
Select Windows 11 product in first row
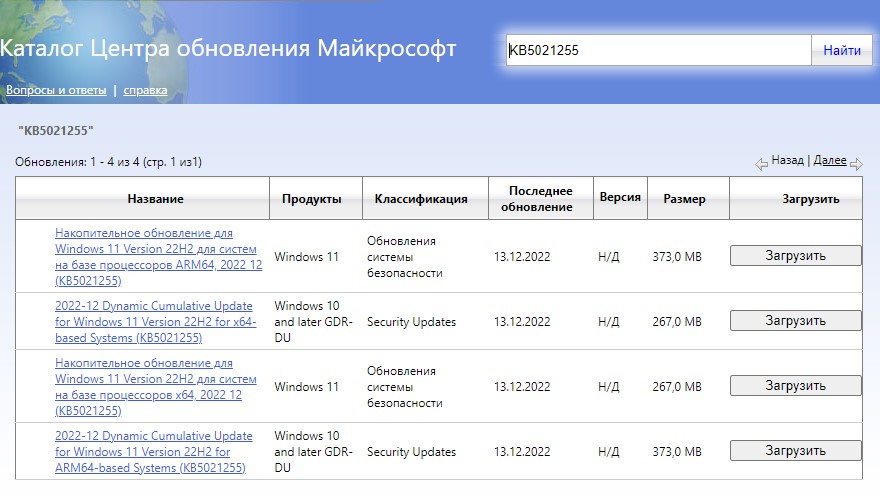[x=306, y=257]
